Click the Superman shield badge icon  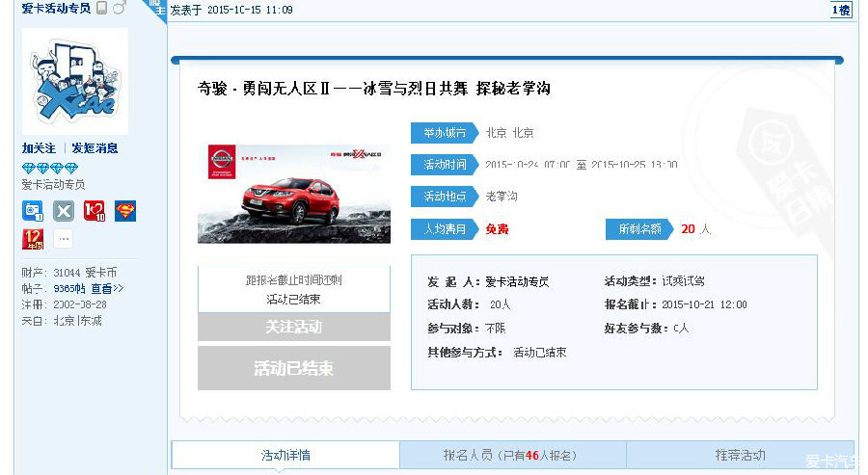coord(125,211)
